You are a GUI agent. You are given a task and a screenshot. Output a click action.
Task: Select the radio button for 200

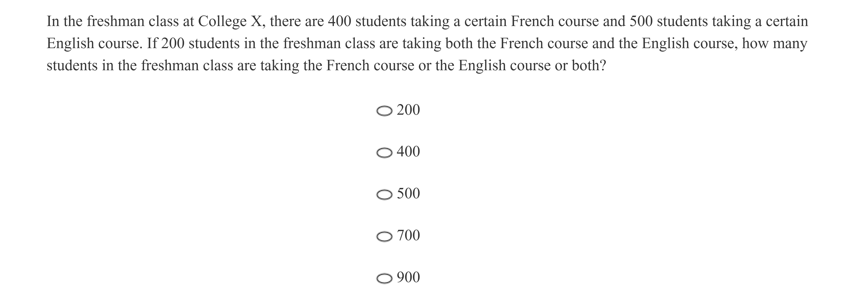384,111
